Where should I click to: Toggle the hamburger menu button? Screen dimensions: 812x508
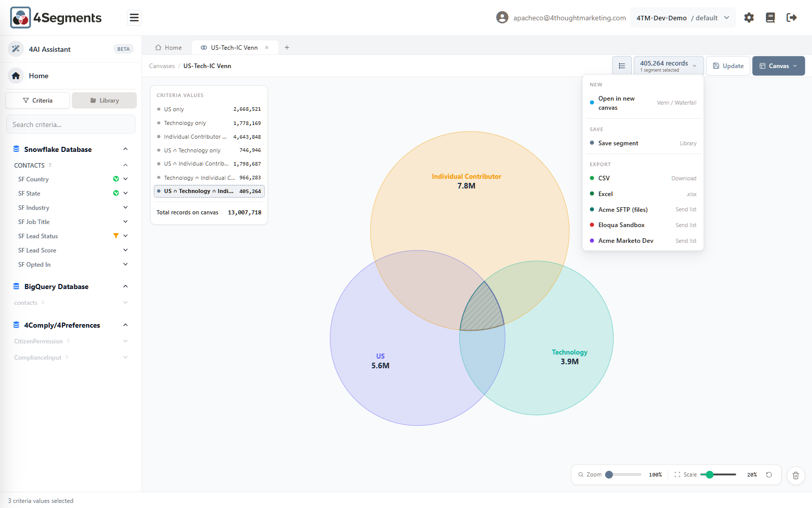click(x=134, y=18)
